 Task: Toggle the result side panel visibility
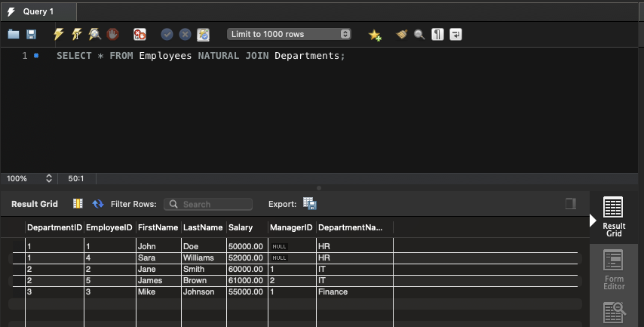coord(570,204)
